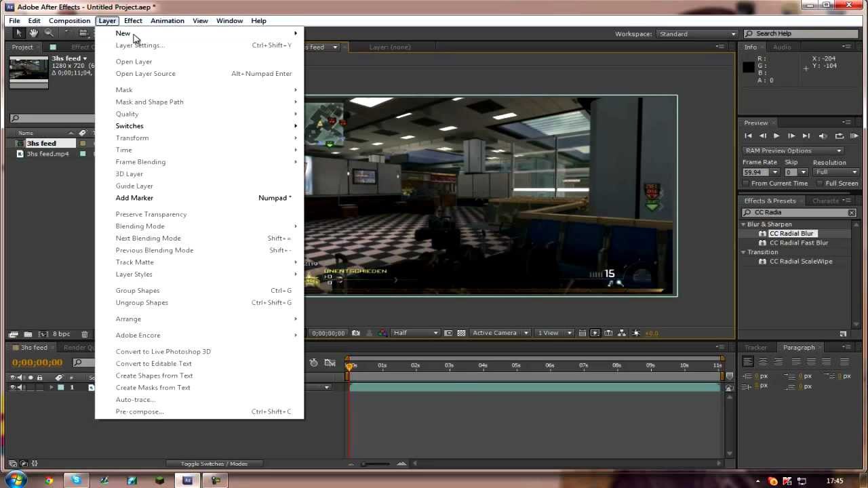Select CC Radial Fast Blur effect
This screenshot has width=868, height=488.
coord(798,243)
